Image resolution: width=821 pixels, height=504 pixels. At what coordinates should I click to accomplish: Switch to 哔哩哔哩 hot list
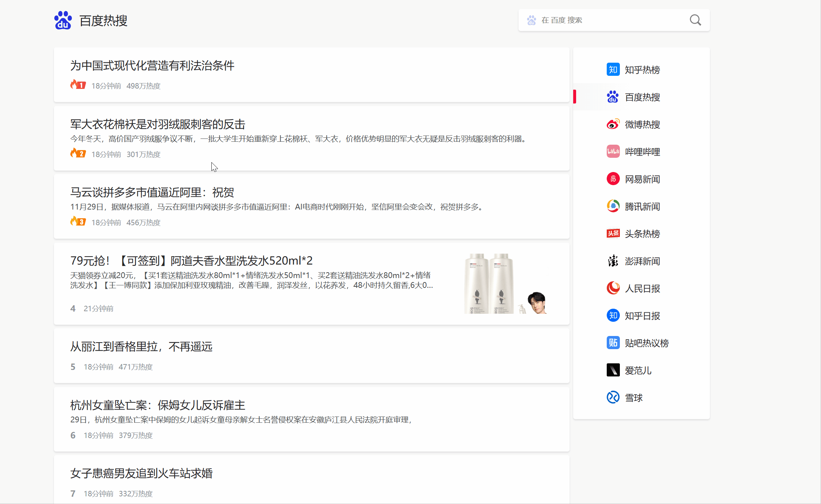click(x=641, y=151)
